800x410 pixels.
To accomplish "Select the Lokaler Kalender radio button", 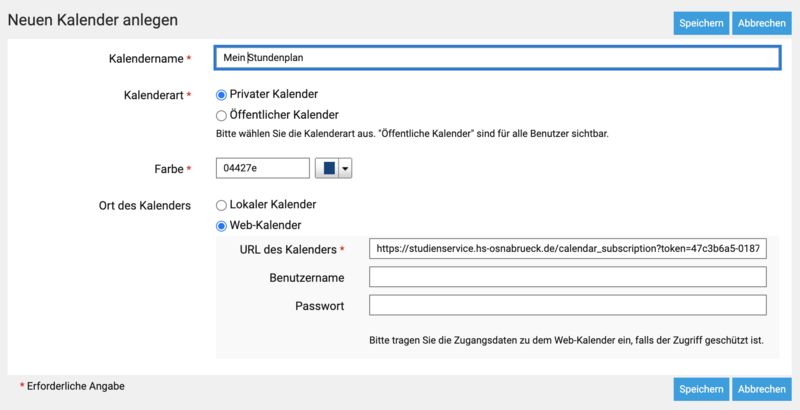I will tap(222, 205).
